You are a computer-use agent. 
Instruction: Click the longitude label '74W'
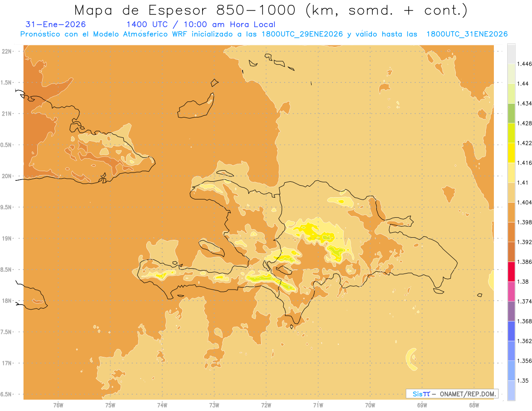162,405
